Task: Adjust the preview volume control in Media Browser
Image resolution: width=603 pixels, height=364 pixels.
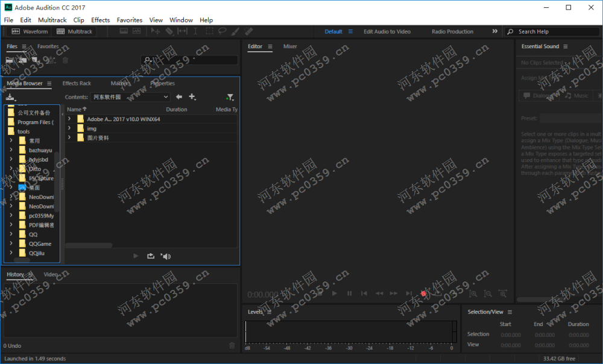Action: click(x=165, y=256)
